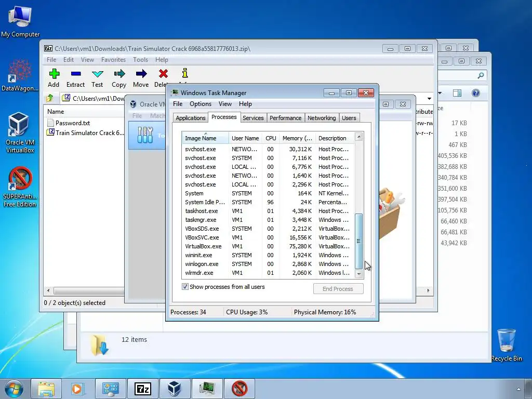This screenshot has height=399, width=532.
Task: Click the Control Panel taskbar icon
Action: (x=110, y=389)
